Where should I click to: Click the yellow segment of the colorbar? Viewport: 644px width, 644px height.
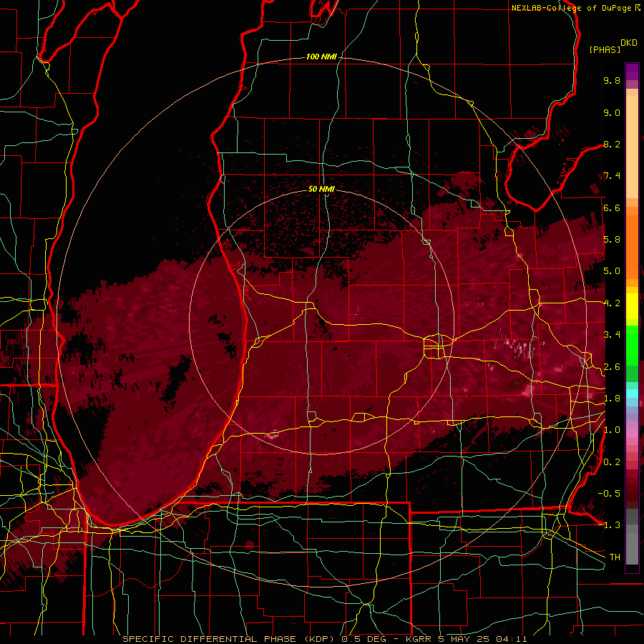click(632, 306)
